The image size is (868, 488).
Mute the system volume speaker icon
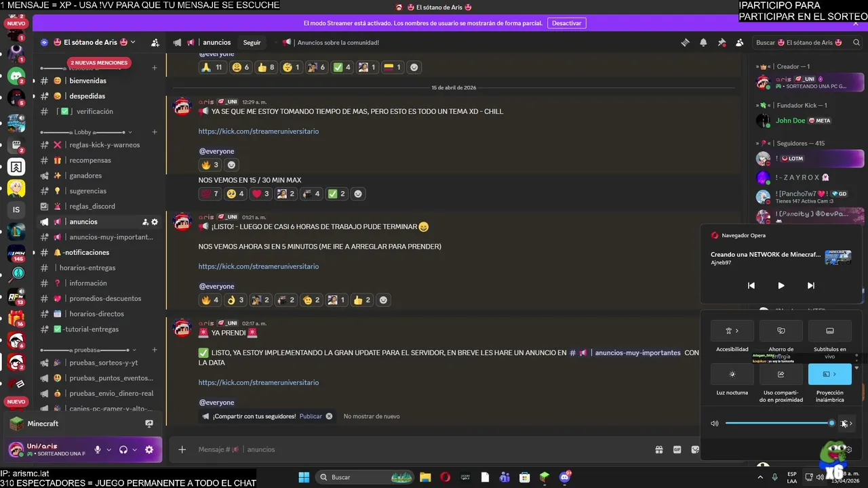tap(714, 423)
